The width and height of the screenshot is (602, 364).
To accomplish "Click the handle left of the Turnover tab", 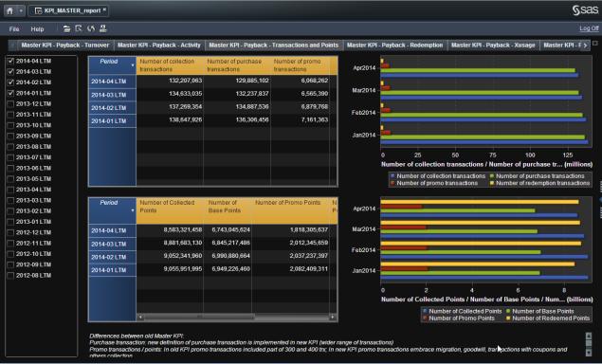I will pyautogui.click(x=12, y=45).
